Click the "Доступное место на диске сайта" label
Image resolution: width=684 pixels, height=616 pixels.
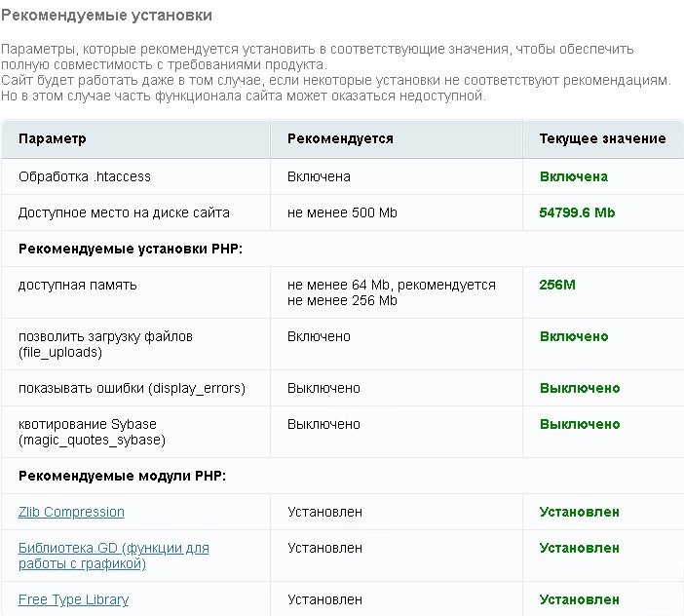[x=124, y=212]
